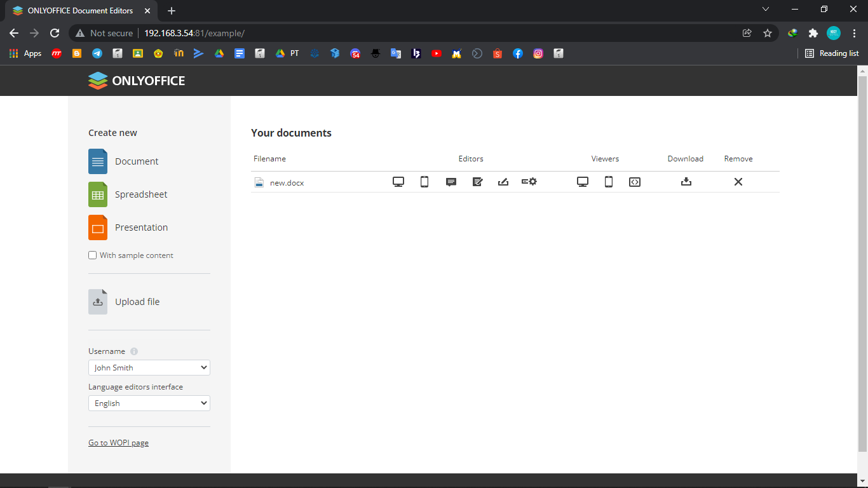Open the Chrome three-dot menu
Image resolution: width=868 pixels, height=488 pixels.
[x=854, y=33]
